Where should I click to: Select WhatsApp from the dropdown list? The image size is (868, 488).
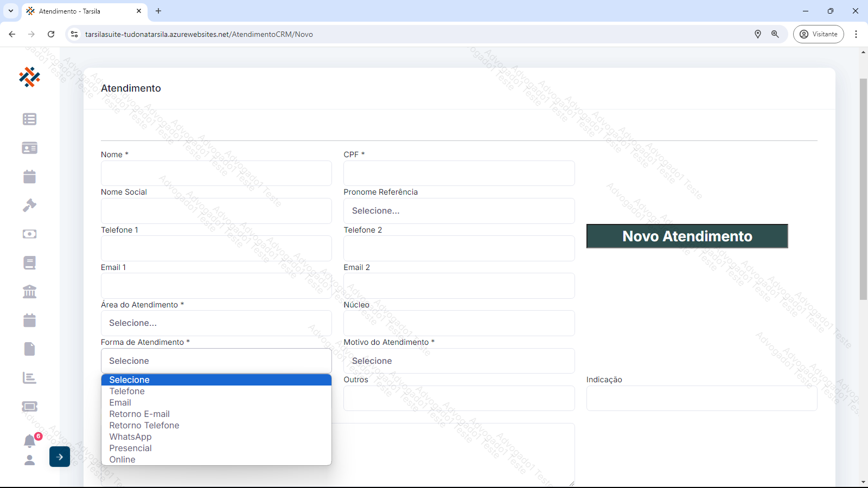[130, 437]
